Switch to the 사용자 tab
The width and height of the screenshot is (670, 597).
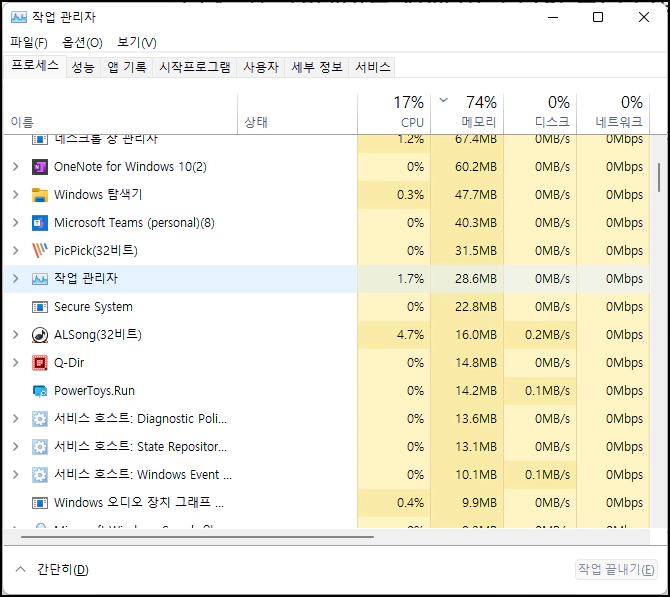tap(261, 67)
